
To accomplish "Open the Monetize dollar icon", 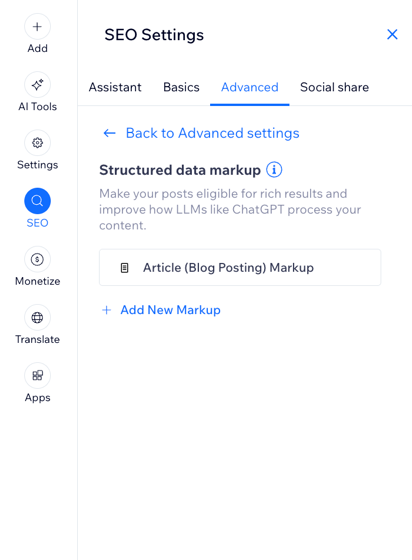I will (37, 259).
